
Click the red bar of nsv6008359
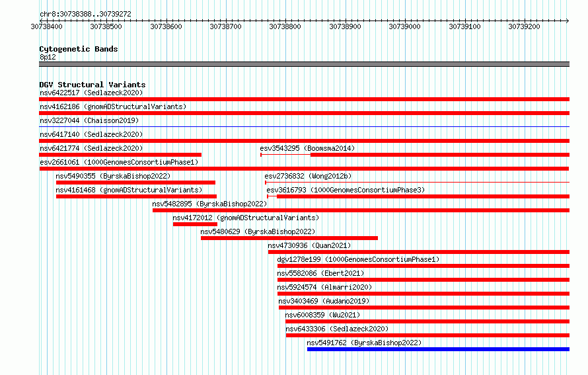(x=427, y=321)
